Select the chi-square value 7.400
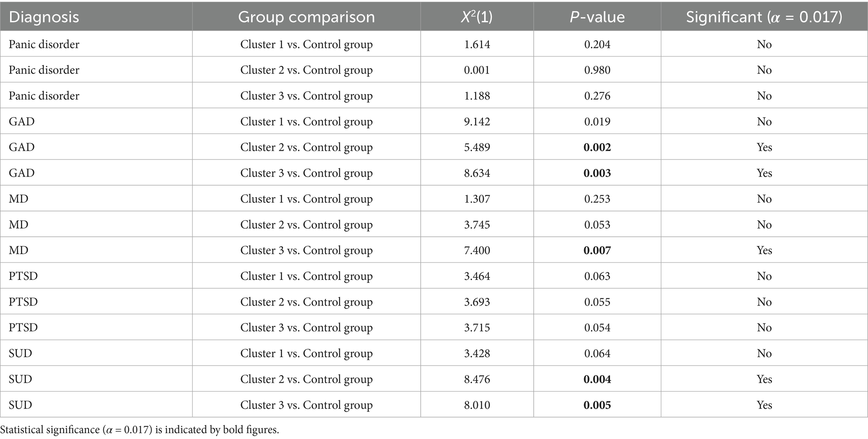Image resolution: width=868 pixels, height=439 pixels. (x=477, y=251)
